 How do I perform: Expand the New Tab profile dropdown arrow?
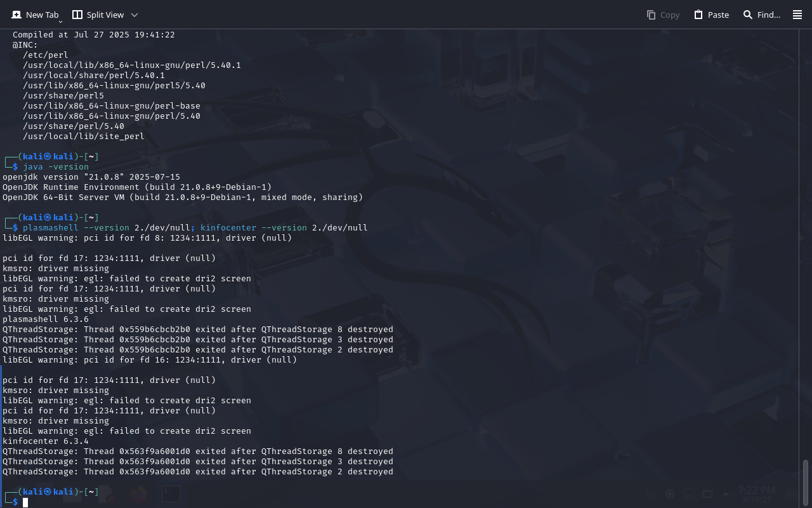pyautogui.click(x=60, y=22)
